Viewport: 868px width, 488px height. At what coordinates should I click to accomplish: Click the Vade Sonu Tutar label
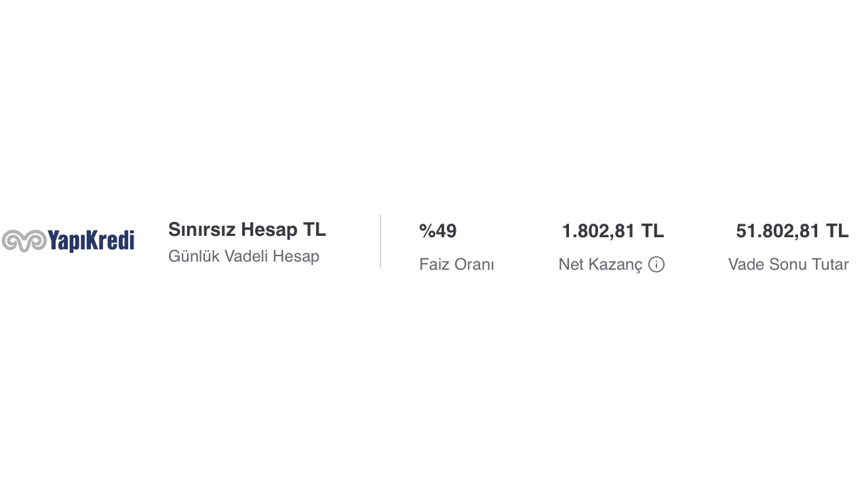point(789,264)
